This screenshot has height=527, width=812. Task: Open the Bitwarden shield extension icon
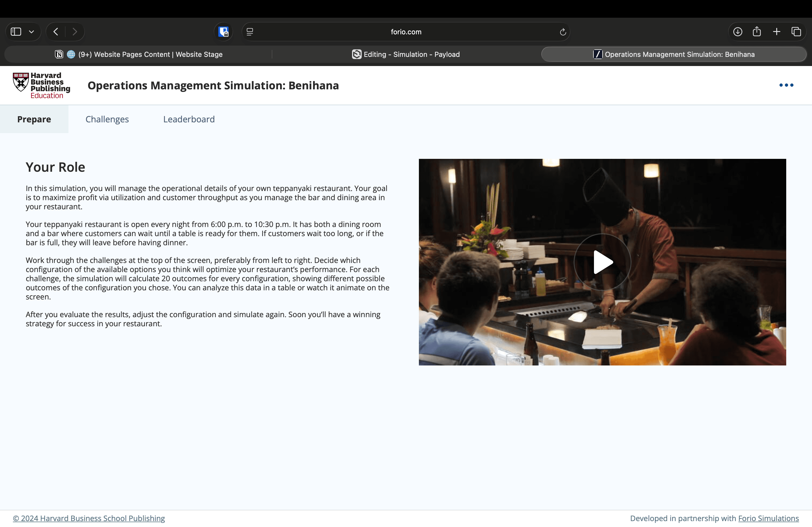[223, 32]
